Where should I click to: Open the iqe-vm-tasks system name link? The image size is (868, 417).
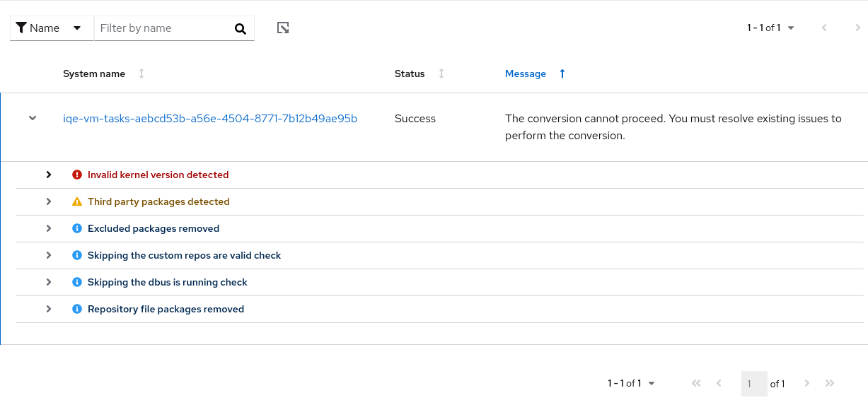click(210, 118)
